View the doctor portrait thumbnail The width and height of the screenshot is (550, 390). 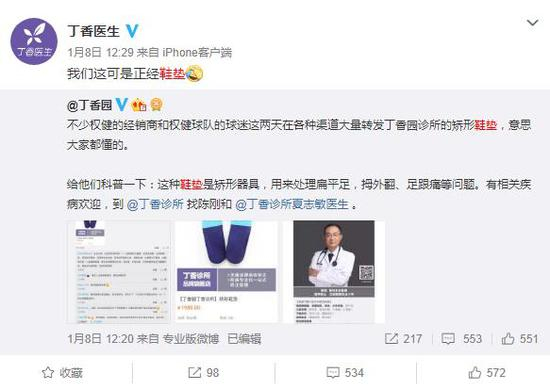point(334,271)
